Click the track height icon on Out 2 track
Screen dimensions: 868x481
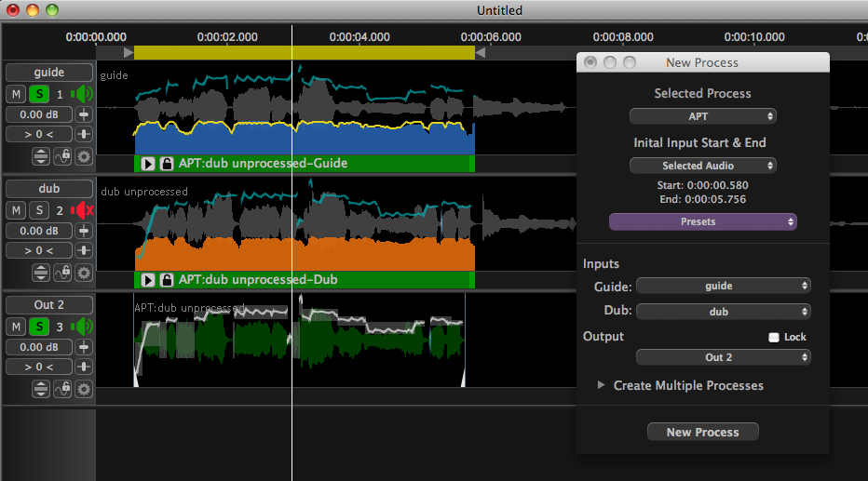tap(41, 389)
